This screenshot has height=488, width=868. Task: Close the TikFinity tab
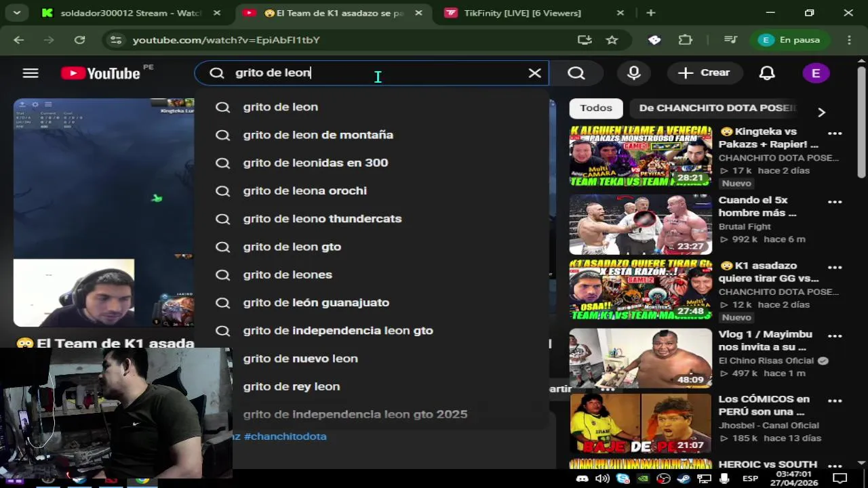620,13
